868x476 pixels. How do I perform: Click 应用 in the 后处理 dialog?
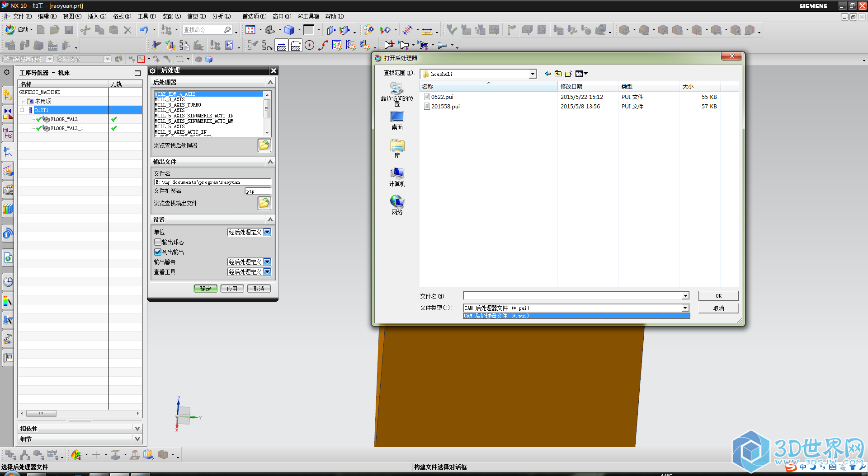232,289
